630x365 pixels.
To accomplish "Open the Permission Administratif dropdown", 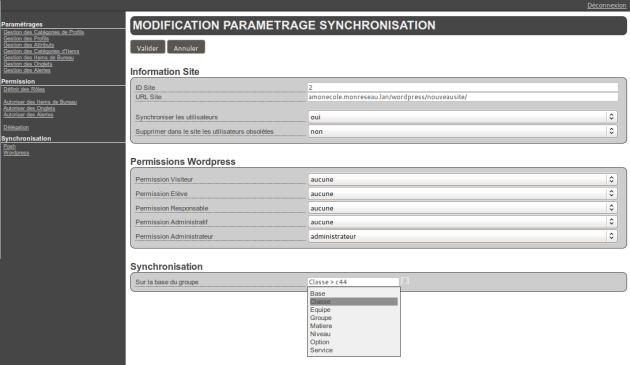I will [x=463, y=222].
